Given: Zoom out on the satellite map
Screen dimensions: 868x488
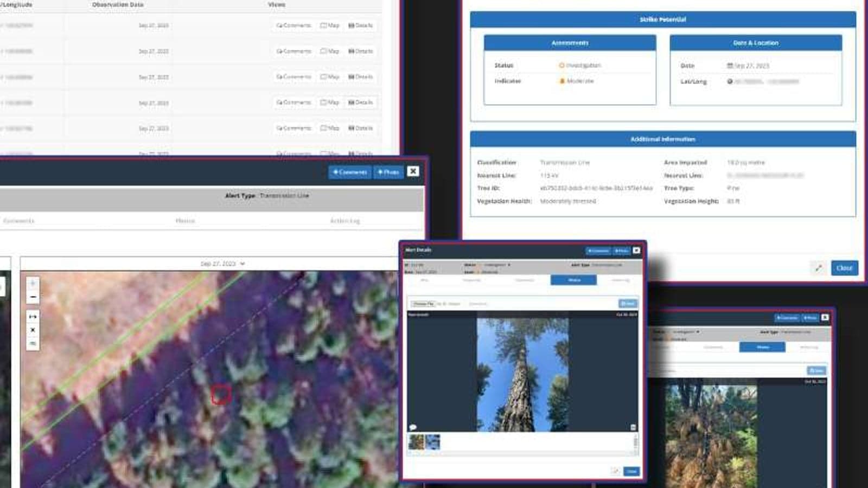Looking at the screenshot, I should [x=33, y=297].
